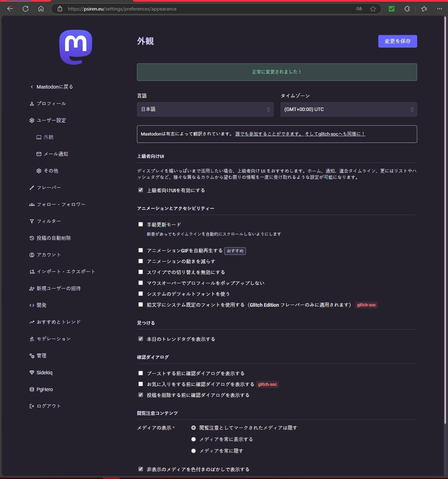Go to the browser home icon
This screenshot has height=479, width=448.
pyautogui.click(x=41, y=9)
